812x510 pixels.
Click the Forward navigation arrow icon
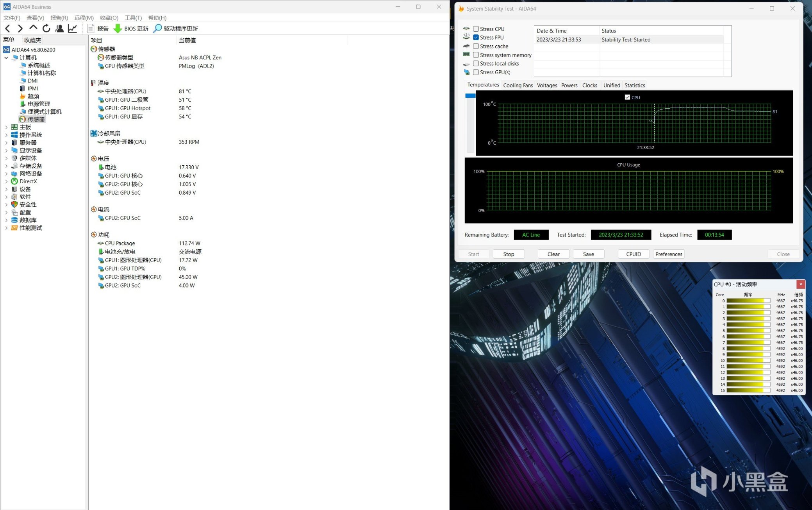[x=20, y=28]
